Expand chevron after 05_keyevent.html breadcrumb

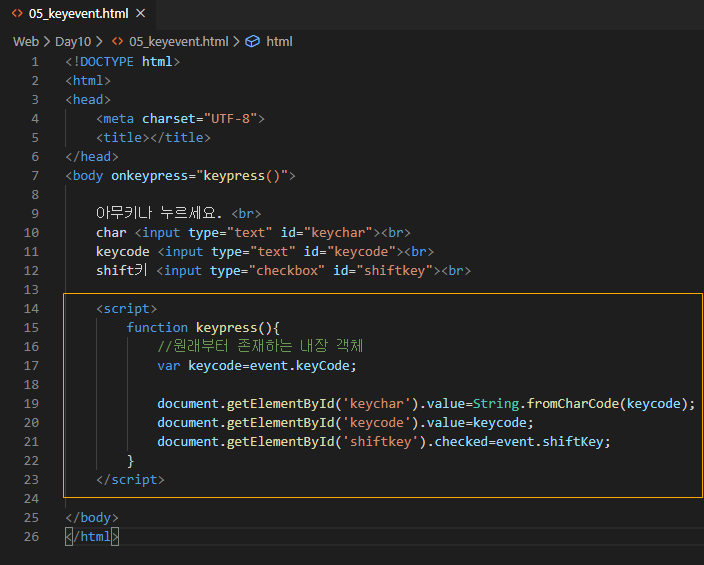point(236,42)
